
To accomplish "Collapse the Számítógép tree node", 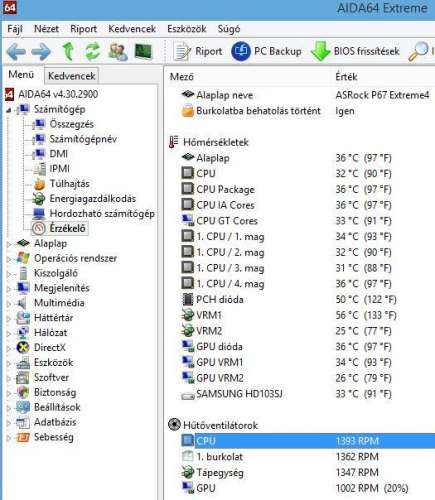I will 8,110.
